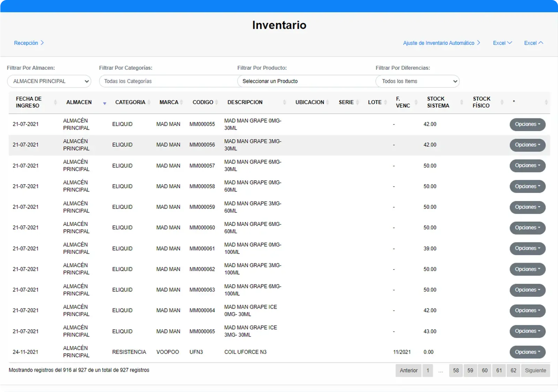The height and width of the screenshot is (392, 558).
Task: Expand the Excel menu with down chevron
Action: [x=502, y=43]
